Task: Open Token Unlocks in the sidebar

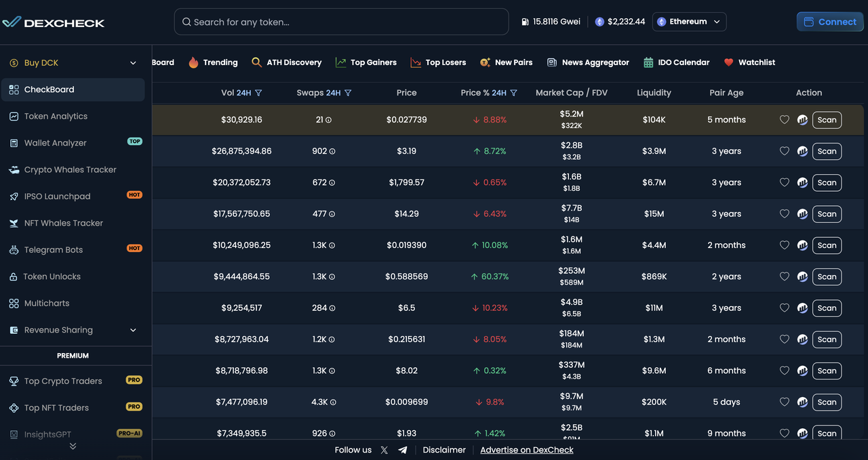Action: coord(52,276)
